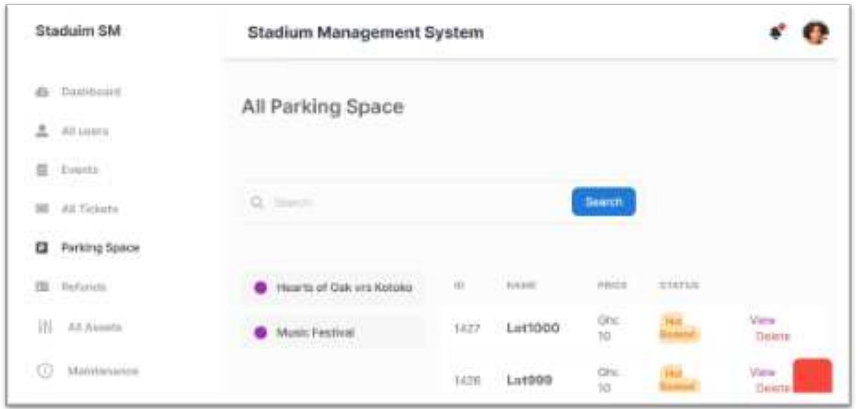The image size is (868, 409).
Task: Toggle the Hot Selected status badge for Lot1000
Action: (x=680, y=327)
